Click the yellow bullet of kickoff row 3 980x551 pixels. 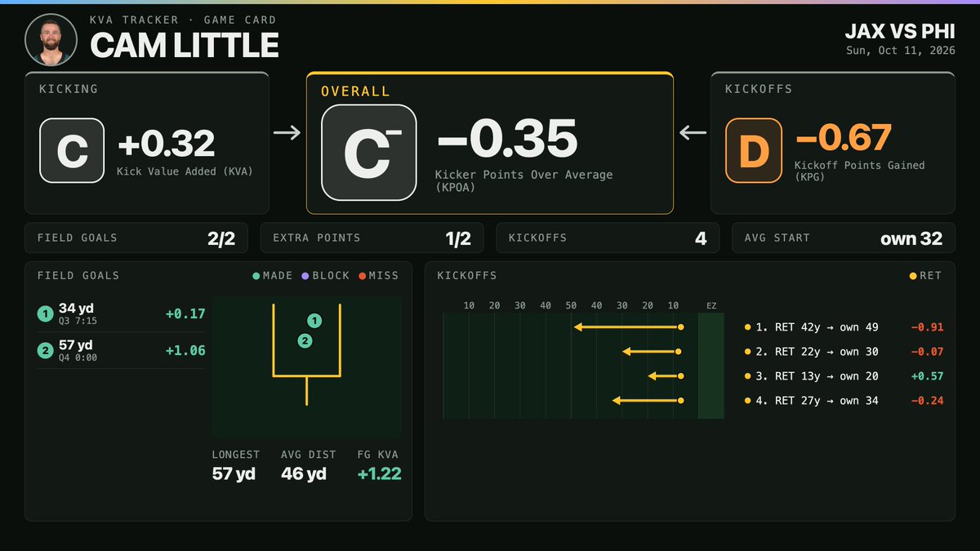(747, 376)
